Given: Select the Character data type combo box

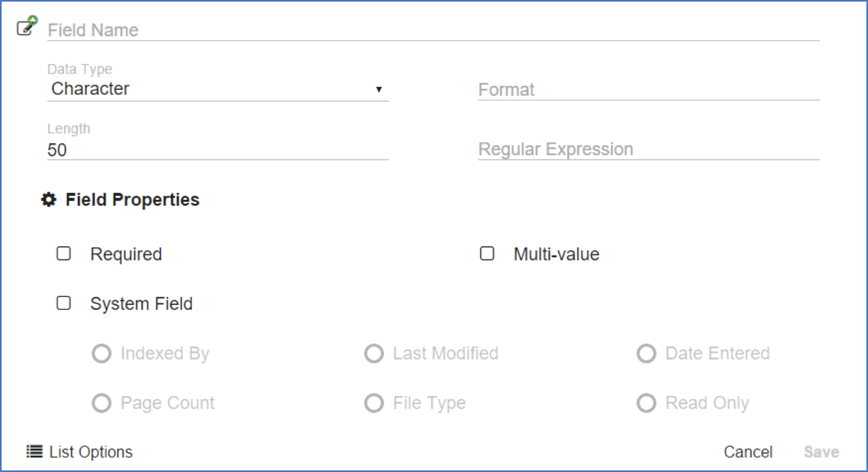Looking at the screenshot, I should pos(210,89).
